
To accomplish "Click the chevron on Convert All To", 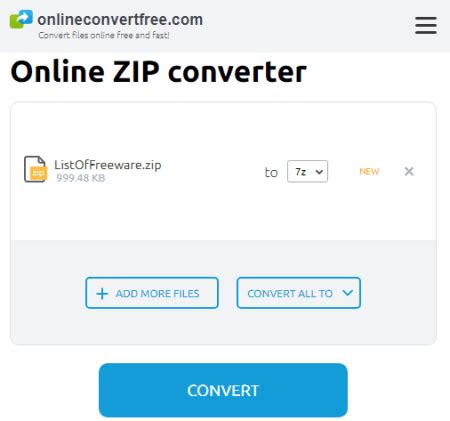I will coord(347,293).
